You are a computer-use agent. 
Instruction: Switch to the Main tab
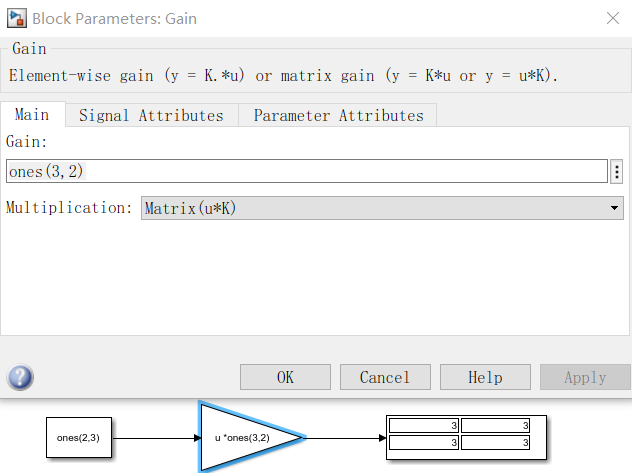pos(32,115)
